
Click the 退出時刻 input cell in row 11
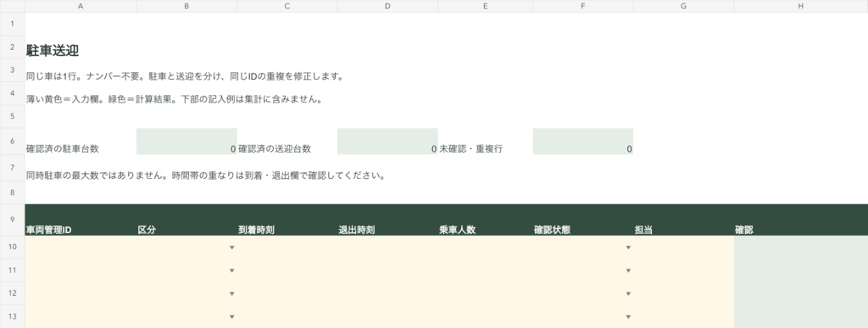coord(387,270)
